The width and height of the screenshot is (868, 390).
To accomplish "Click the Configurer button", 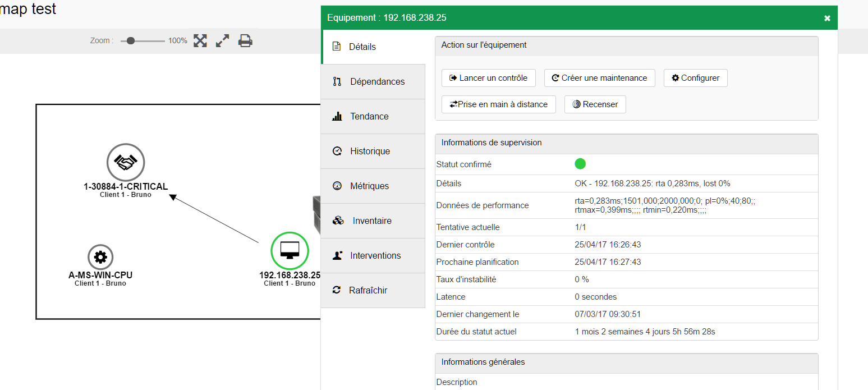I will coord(696,78).
